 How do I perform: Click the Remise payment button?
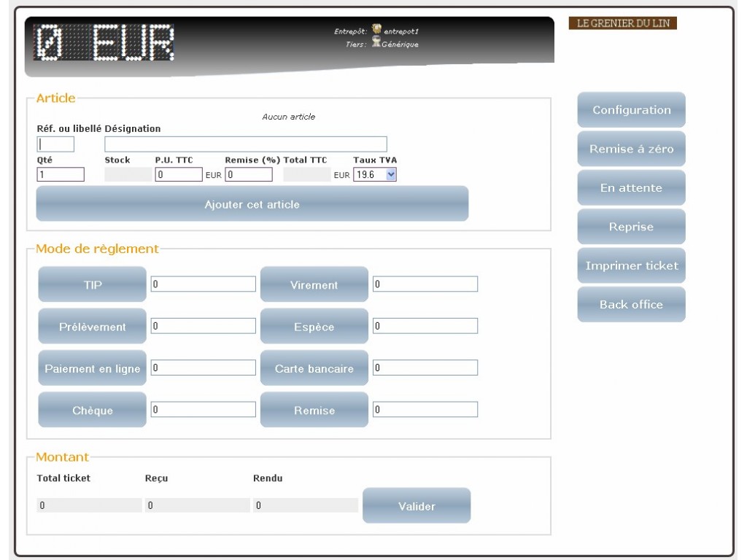pyautogui.click(x=314, y=410)
